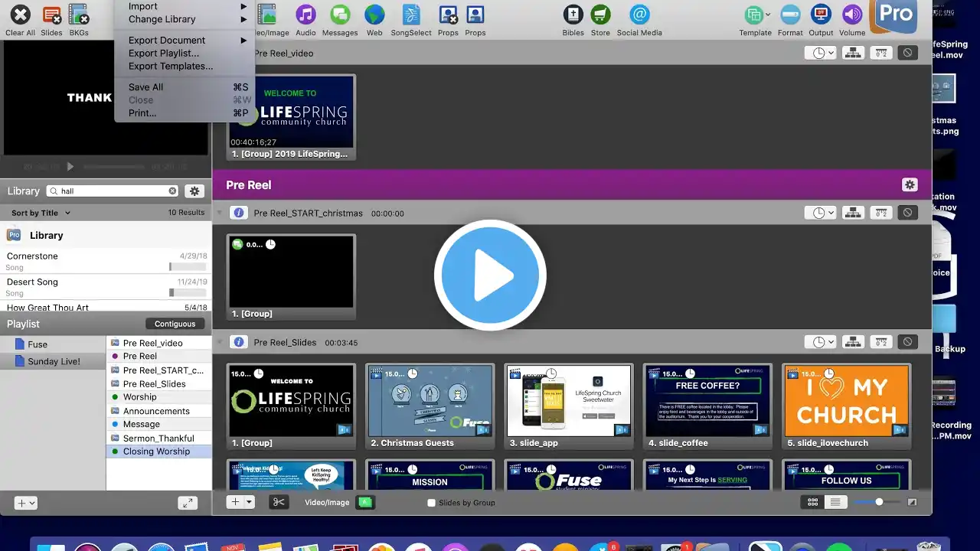Select the slide_coffee slide thumbnail
This screenshot has height=551, width=980.
(x=707, y=406)
